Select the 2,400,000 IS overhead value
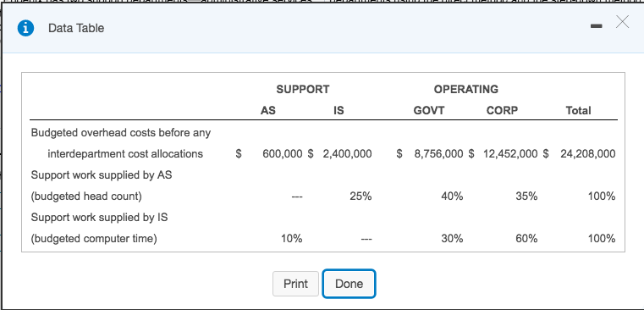Viewport: 644px width, 310px height. click(x=348, y=154)
